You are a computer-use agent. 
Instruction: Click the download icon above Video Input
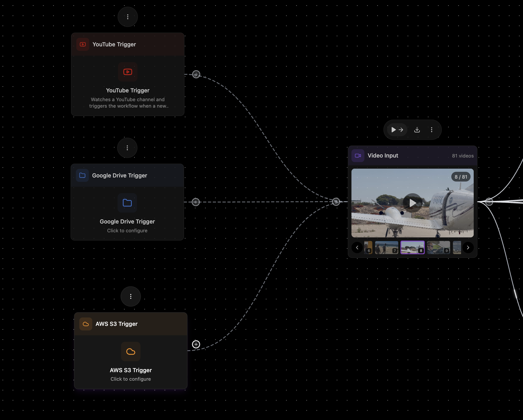(x=417, y=129)
